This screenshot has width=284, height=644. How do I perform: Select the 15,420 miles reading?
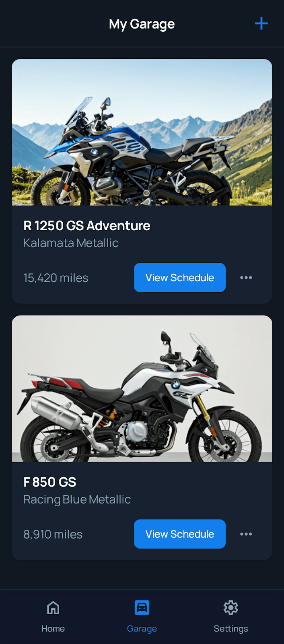click(x=56, y=277)
